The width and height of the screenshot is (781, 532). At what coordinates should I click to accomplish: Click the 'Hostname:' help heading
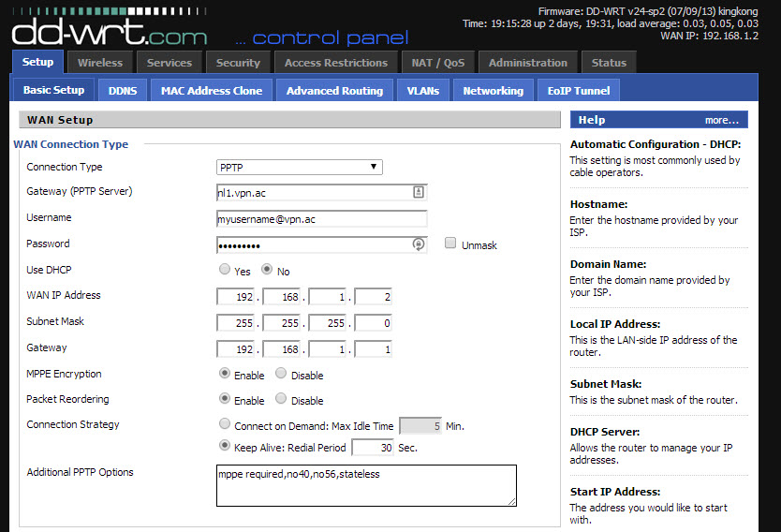point(598,204)
